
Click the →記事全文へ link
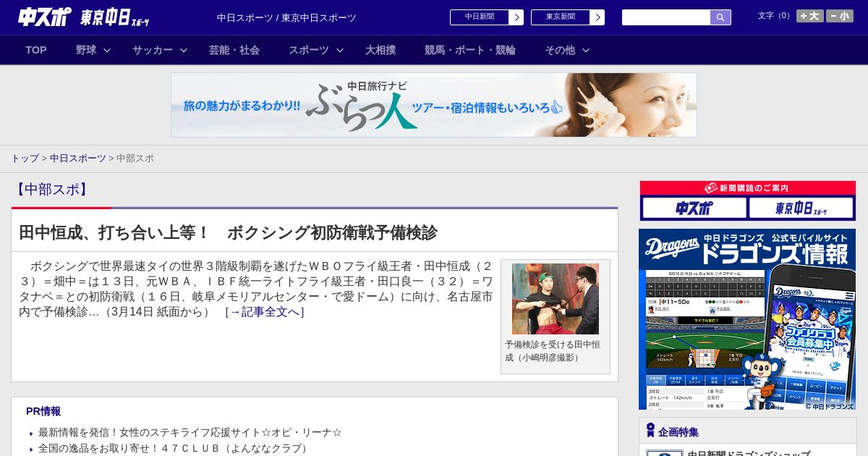[265, 312]
